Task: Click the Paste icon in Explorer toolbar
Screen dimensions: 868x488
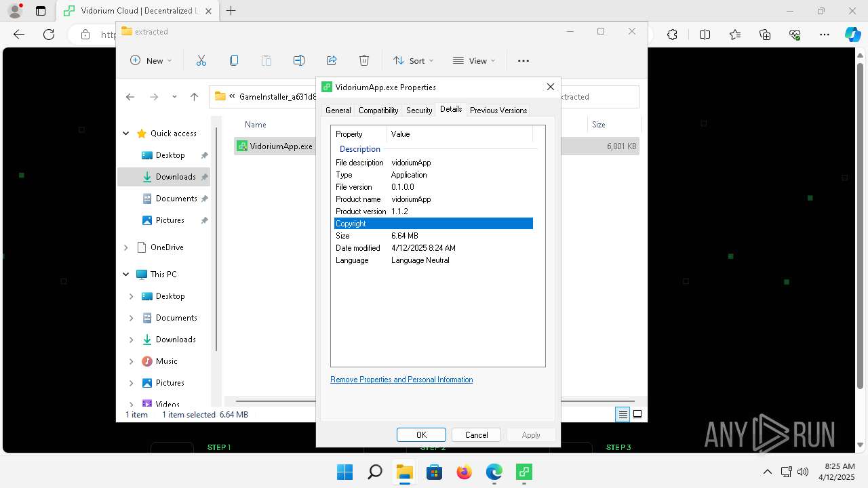Action: click(x=267, y=60)
